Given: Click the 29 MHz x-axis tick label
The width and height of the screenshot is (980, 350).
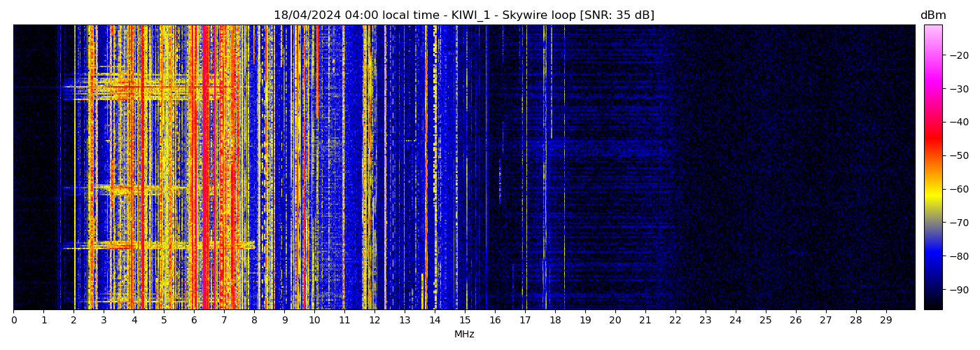Looking at the screenshot, I should coord(886,321).
